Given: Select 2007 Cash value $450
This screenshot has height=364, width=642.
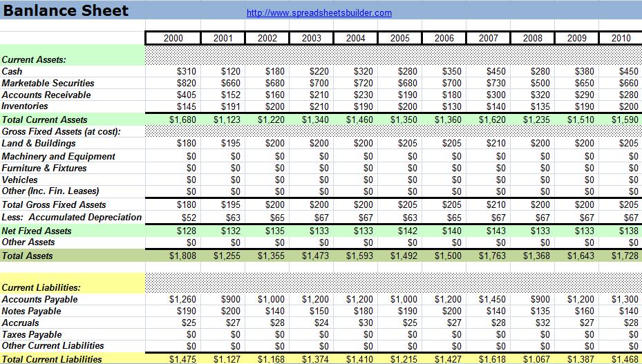Looking at the screenshot, I should [495, 72].
